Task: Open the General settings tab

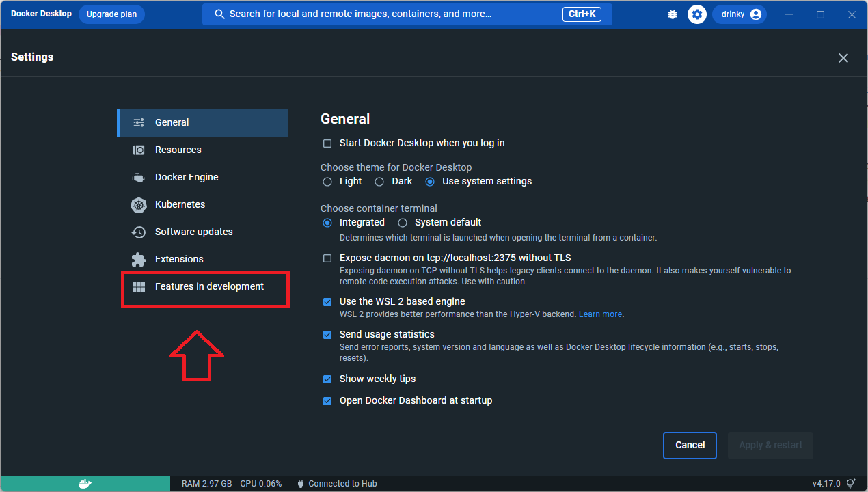Action: coord(202,122)
